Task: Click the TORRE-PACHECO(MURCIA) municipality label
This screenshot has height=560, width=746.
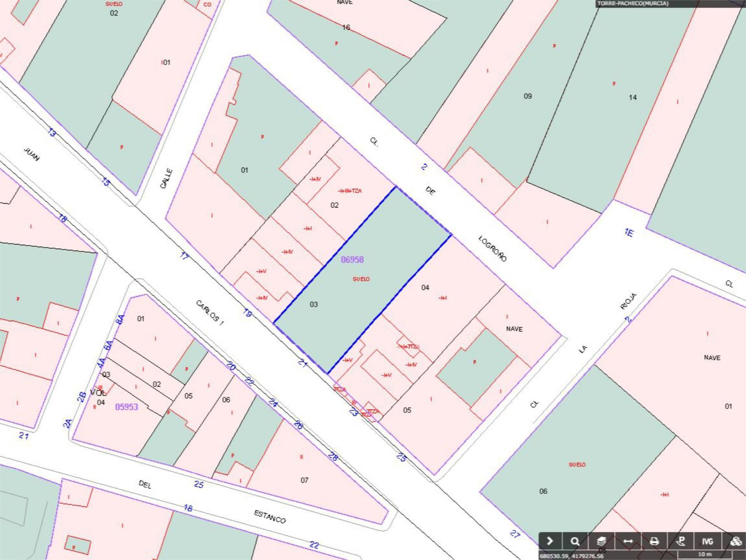Action: pos(633,3)
